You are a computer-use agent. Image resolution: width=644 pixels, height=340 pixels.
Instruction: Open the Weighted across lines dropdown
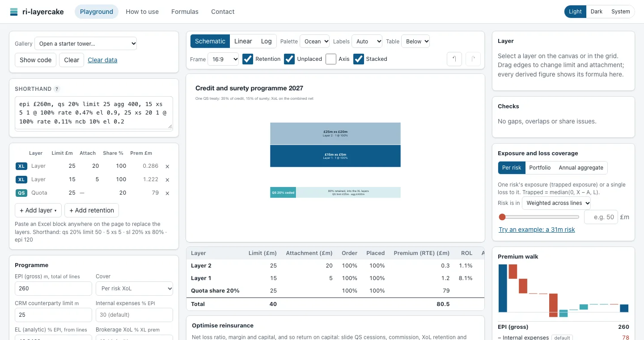557,203
